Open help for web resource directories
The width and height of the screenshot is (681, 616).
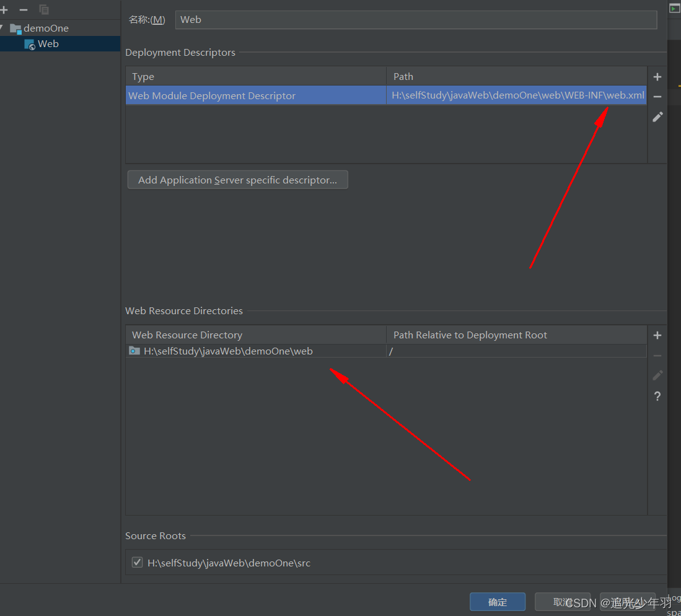[x=657, y=396]
